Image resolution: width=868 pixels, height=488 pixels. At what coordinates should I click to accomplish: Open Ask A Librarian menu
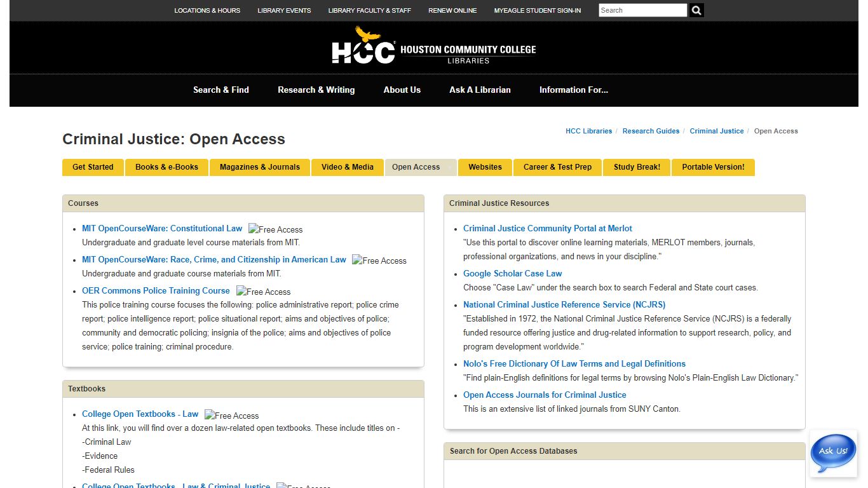coord(480,90)
